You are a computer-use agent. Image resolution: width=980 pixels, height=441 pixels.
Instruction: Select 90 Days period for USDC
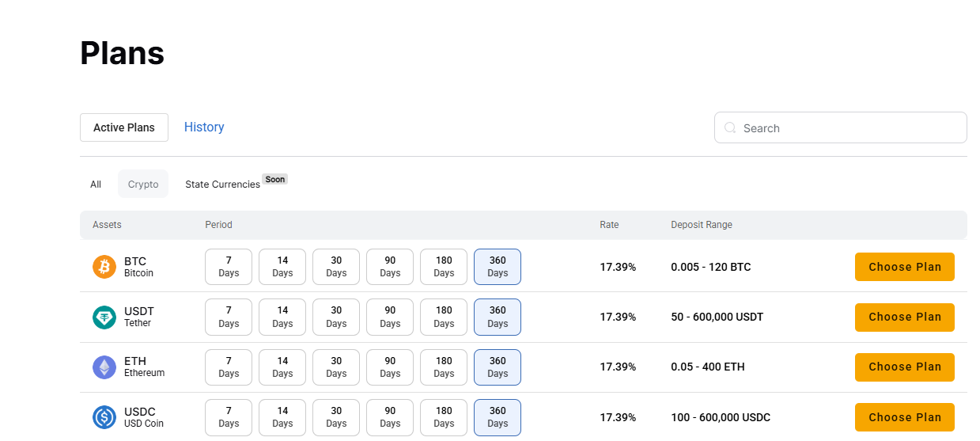coord(390,417)
